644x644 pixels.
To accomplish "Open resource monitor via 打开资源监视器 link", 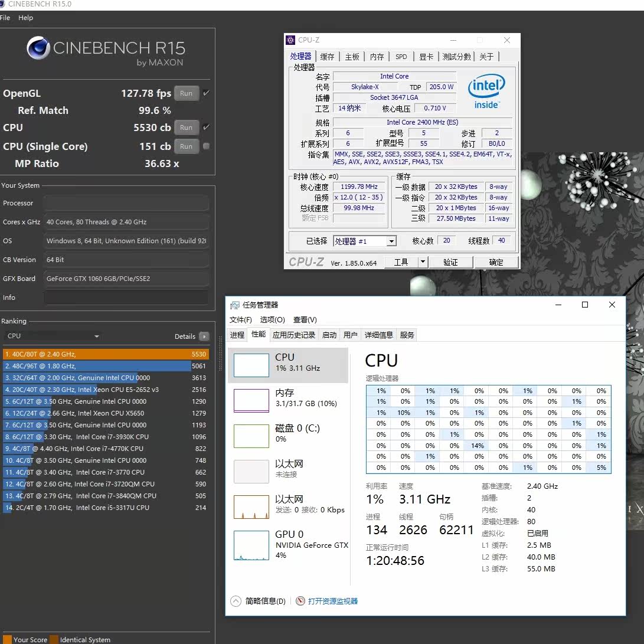I will coord(333,601).
